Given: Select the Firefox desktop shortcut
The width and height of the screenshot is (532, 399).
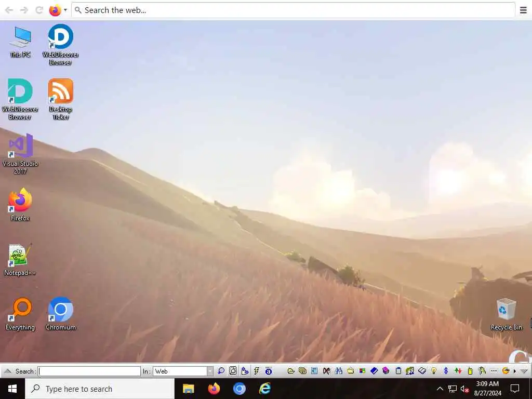Looking at the screenshot, I should (x=20, y=205).
